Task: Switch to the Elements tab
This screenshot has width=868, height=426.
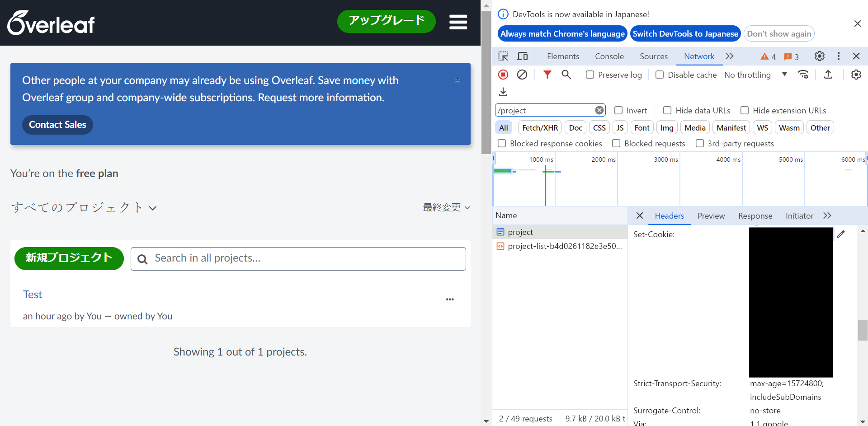Action: tap(563, 56)
